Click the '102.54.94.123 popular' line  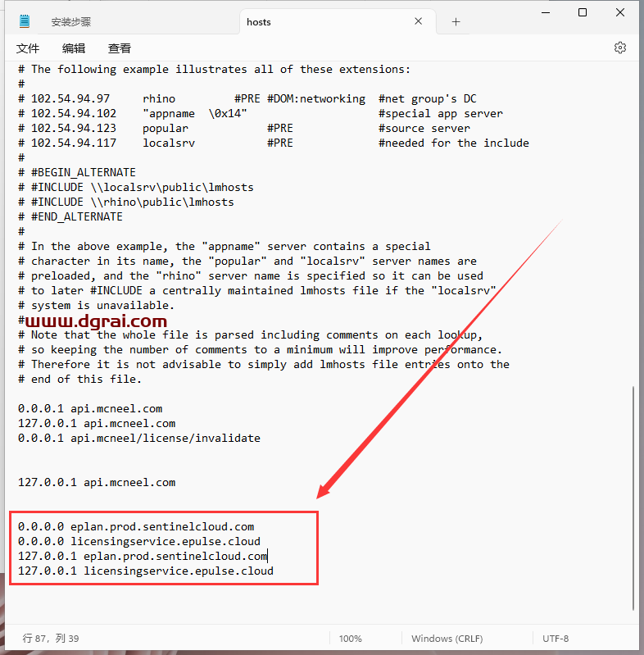(x=244, y=128)
